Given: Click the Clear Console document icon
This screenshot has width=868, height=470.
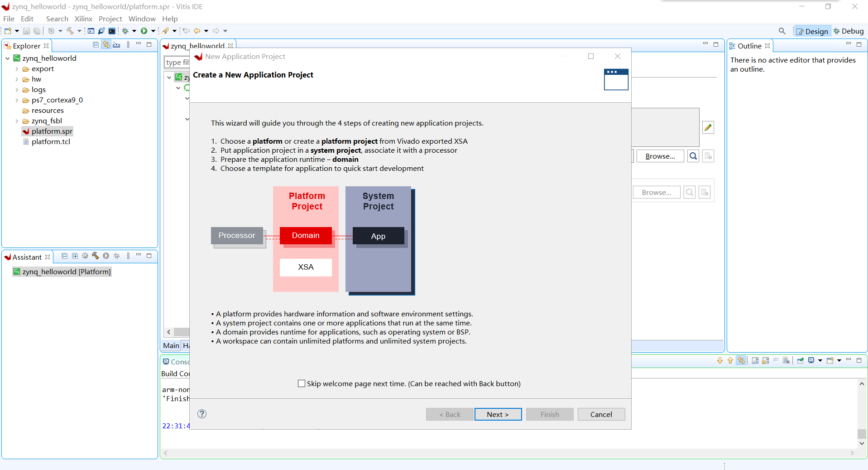Looking at the screenshot, I should click(786, 360).
